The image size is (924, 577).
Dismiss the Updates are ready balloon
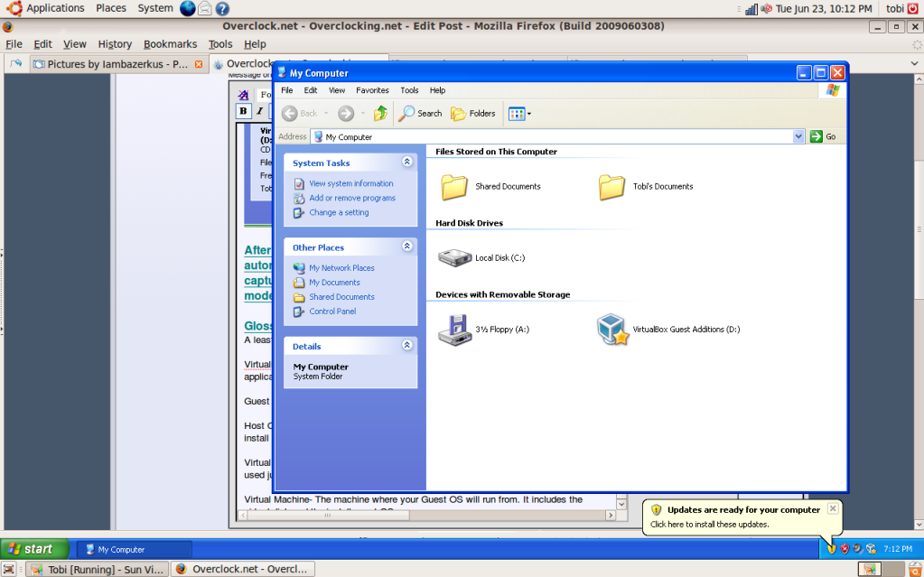(833, 508)
